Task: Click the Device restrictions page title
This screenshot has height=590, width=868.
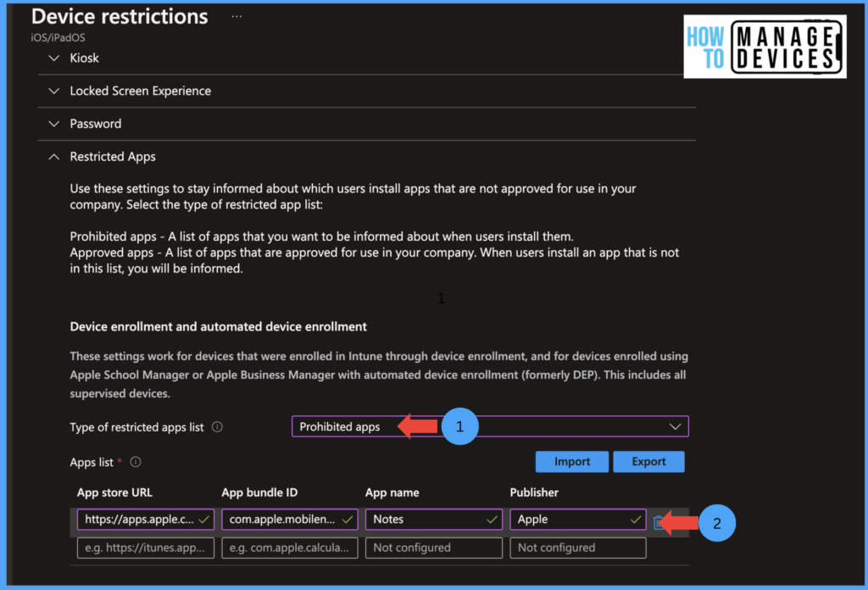Action: (120, 16)
